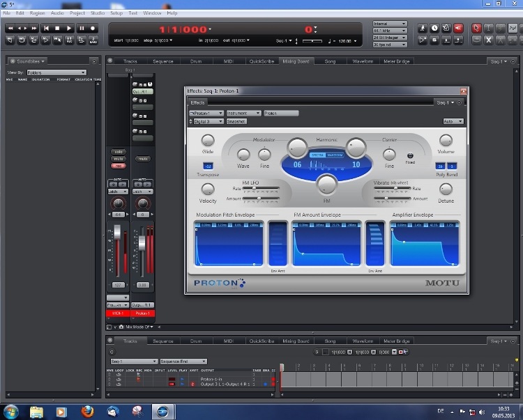523x420 pixels.
Task: Click the 2 BAND transport option button
Action: pos(93,40)
